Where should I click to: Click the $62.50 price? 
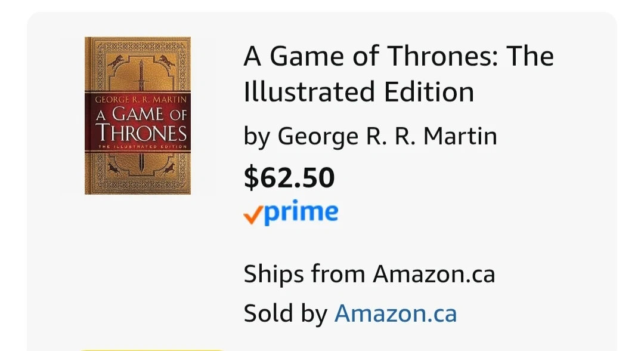[289, 178]
